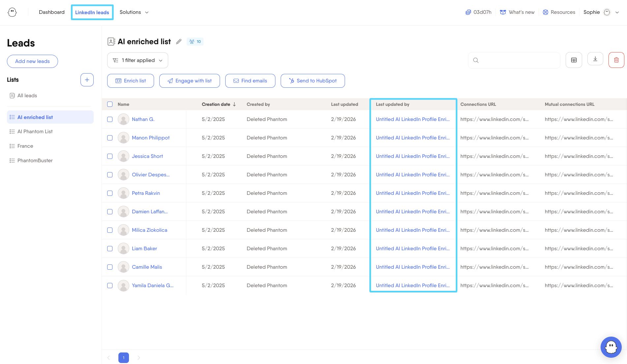This screenshot has height=364, width=627.
Task: Open the chat ghost widget
Action: (611, 347)
